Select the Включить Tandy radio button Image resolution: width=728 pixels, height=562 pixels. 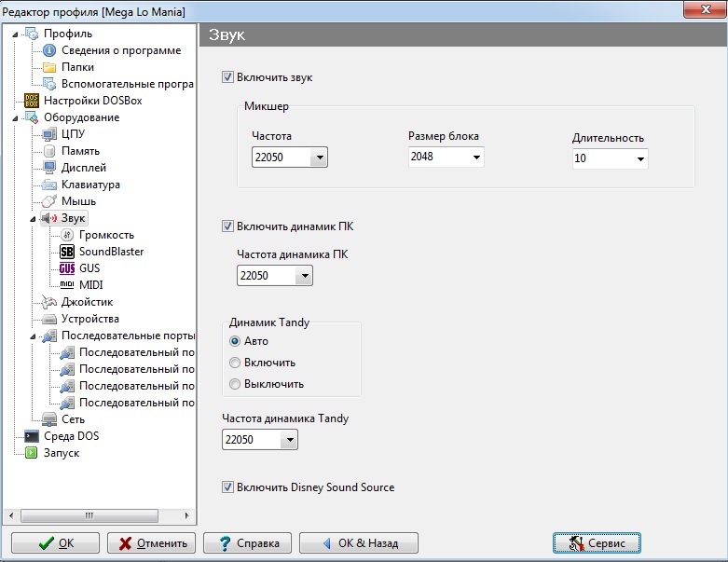point(235,363)
